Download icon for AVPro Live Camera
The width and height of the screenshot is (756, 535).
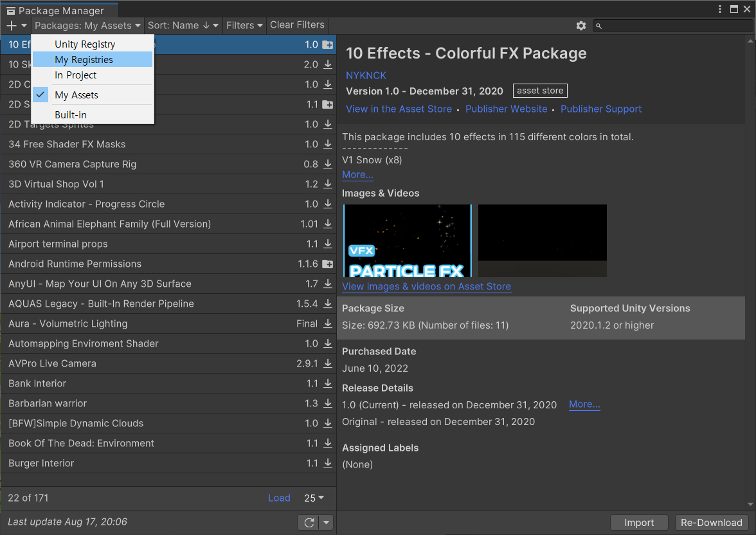click(x=328, y=363)
